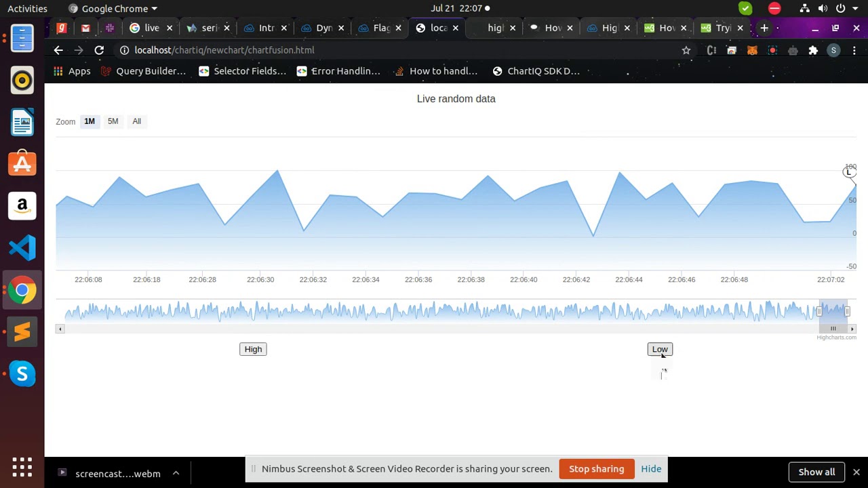Screen dimensions: 868x488
Task: Open the How to handle bookmark
Action: (436, 71)
